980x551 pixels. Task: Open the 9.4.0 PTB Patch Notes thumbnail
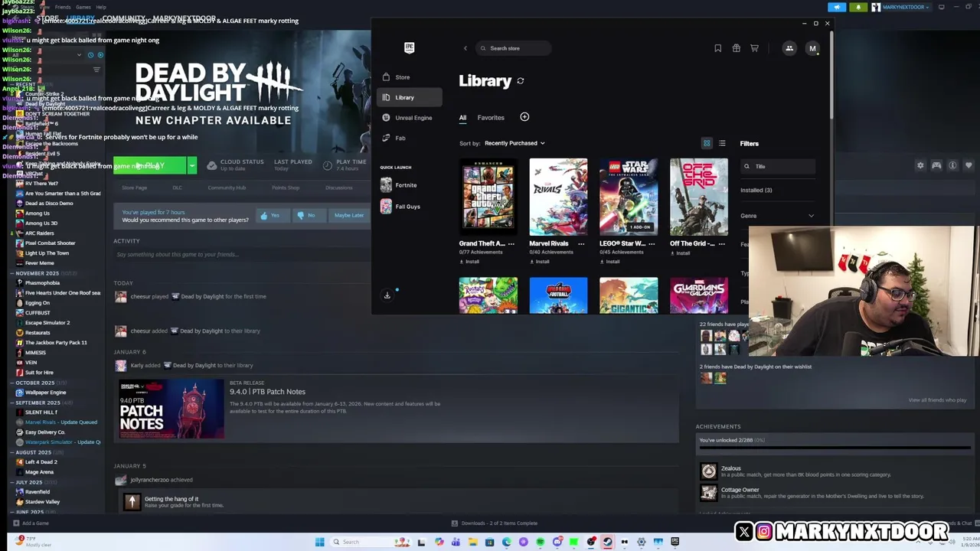tap(170, 409)
